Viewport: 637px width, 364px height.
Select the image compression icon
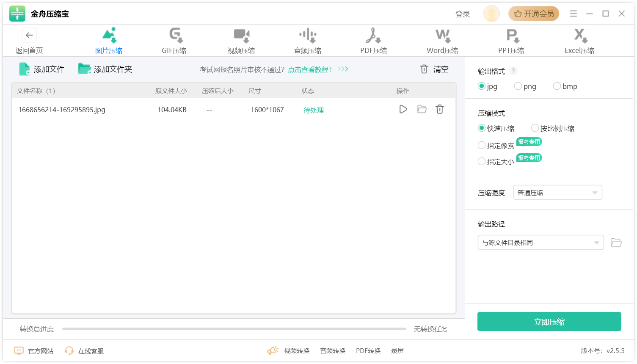(x=109, y=36)
